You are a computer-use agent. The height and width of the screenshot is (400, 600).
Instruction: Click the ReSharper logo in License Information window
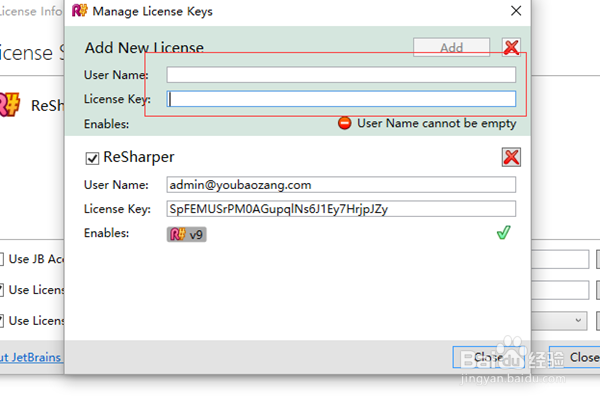(9, 104)
